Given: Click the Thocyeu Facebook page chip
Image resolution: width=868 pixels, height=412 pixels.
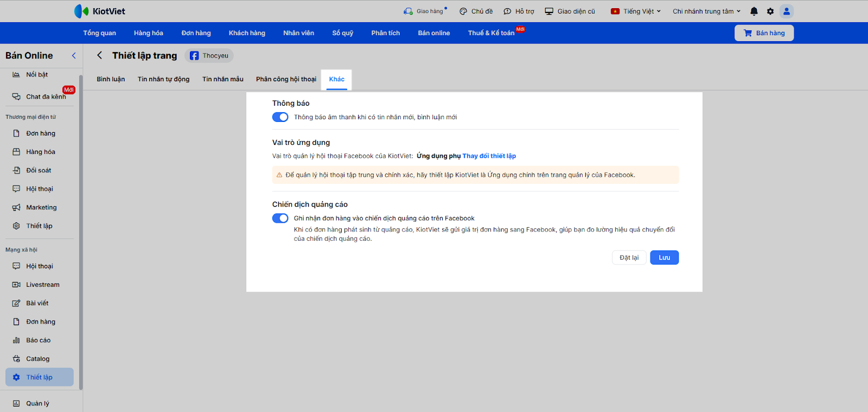Looking at the screenshot, I should point(209,56).
